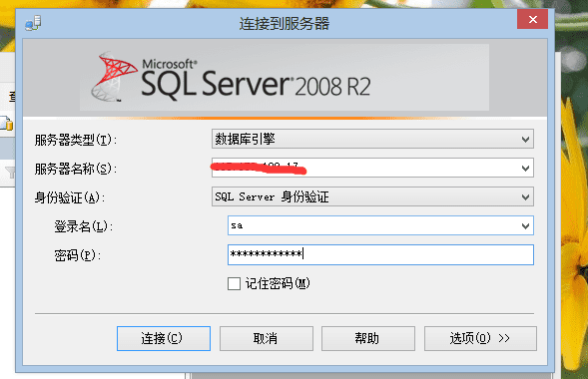The width and height of the screenshot is (588, 379).
Task: Click the 密码(P) label
Action: [77, 255]
